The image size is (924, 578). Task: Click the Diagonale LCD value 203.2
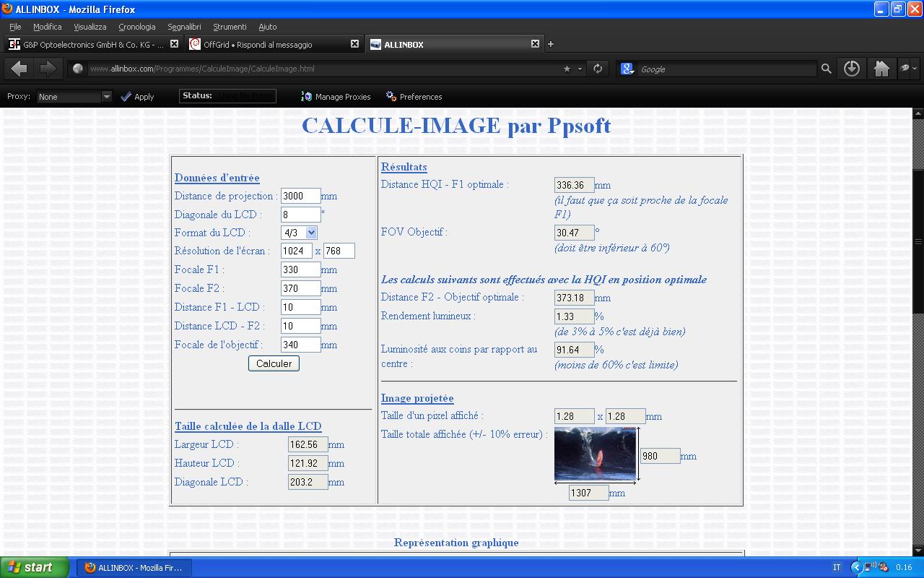(308, 482)
